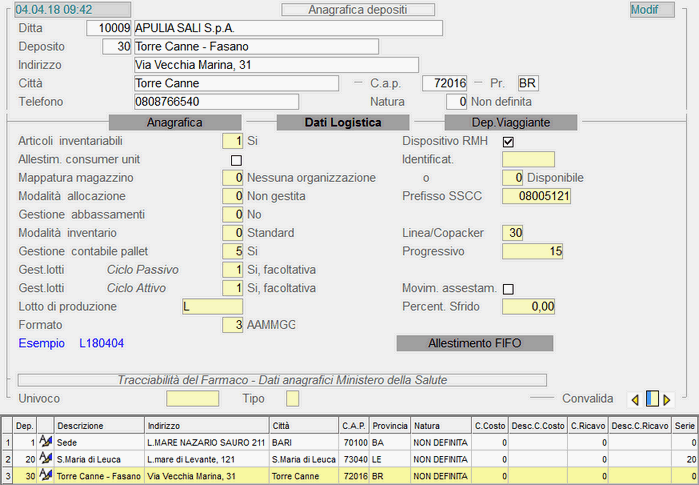
Task: Enable the Allestim. consumer unit checkbox
Action: [236, 160]
